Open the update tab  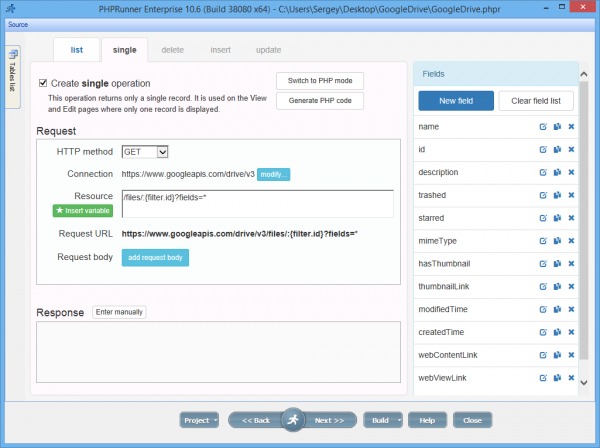point(269,50)
